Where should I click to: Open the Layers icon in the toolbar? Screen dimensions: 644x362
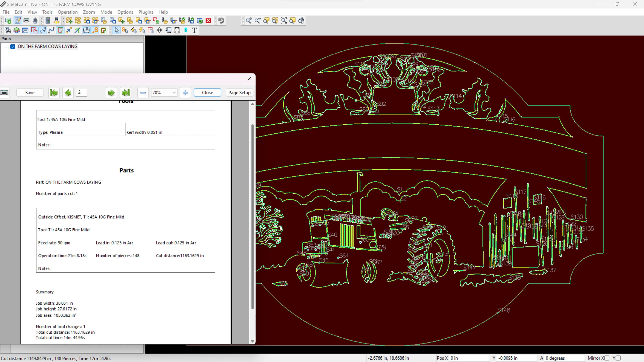click(x=17, y=30)
